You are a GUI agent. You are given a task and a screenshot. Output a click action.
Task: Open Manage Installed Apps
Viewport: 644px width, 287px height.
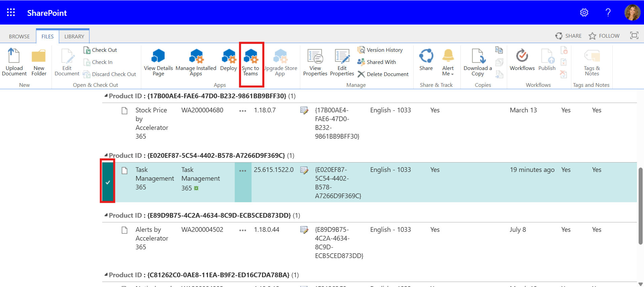coord(196,62)
